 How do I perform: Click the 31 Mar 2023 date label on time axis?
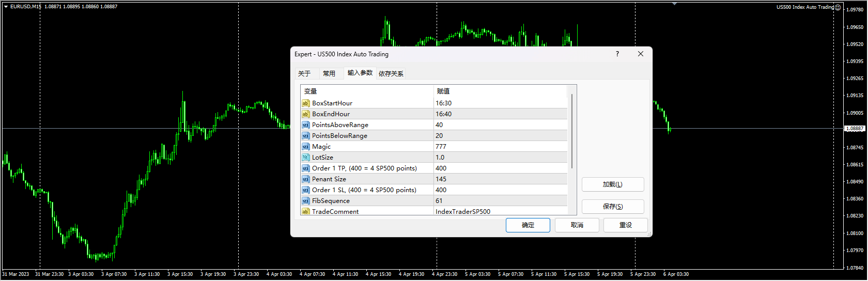point(16,274)
